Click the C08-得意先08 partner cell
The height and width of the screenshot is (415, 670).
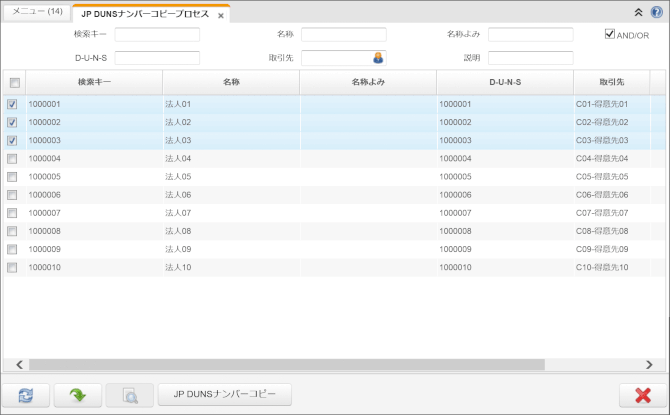(x=611, y=231)
